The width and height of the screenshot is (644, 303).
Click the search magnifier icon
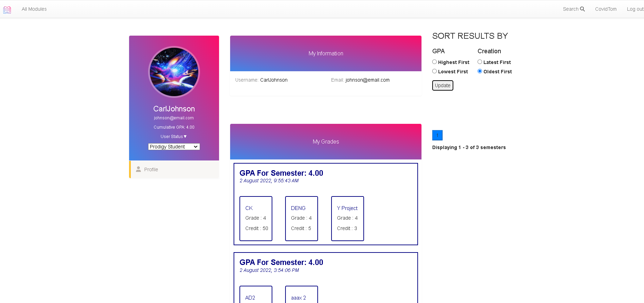pyautogui.click(x=582, y=9)
